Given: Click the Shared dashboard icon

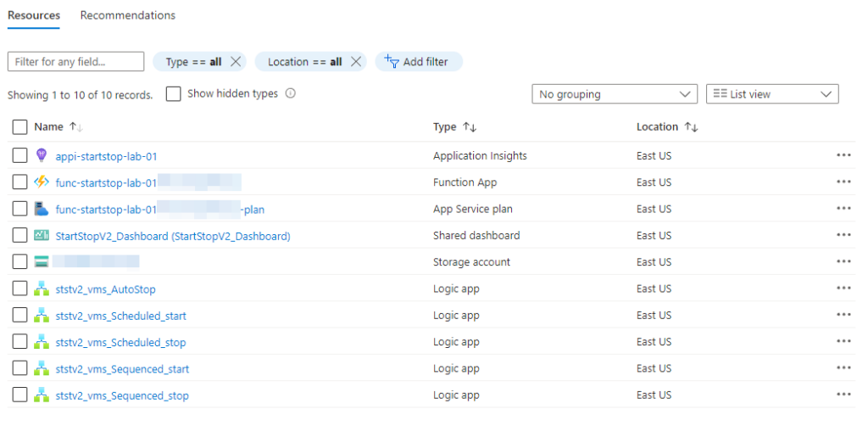Looking at the screenshot, I should 42,235.
